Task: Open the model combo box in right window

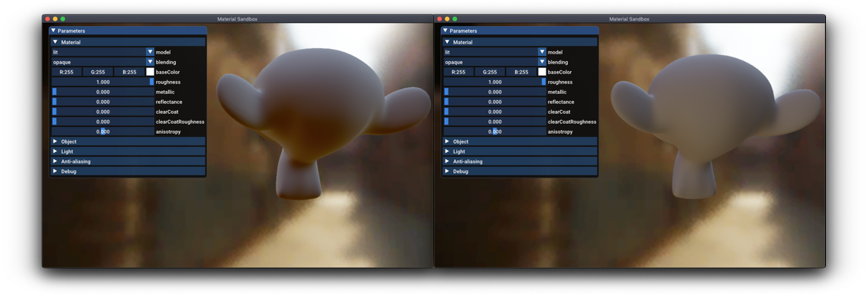Action: point(495,51)
